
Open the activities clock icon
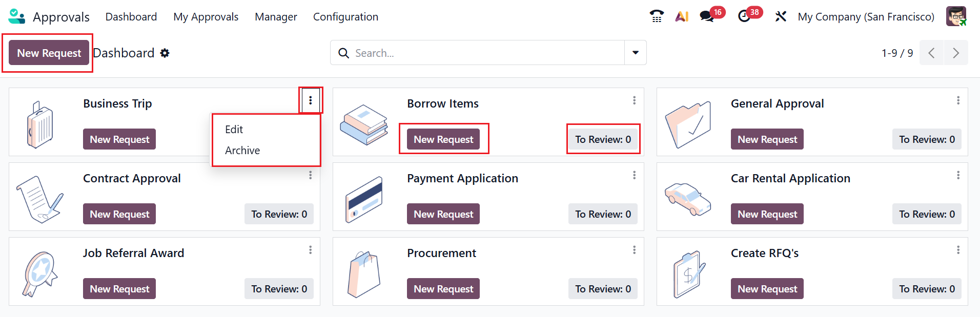click(744, 16)
